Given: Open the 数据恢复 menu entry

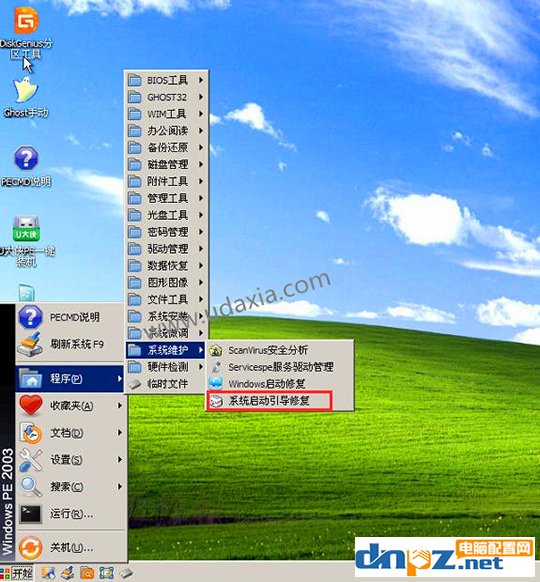Looking at the screenshot, I should (166, 266).
